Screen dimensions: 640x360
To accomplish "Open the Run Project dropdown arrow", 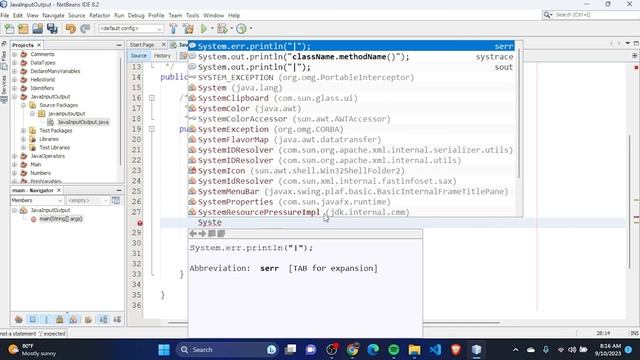I will coord(212,29).
